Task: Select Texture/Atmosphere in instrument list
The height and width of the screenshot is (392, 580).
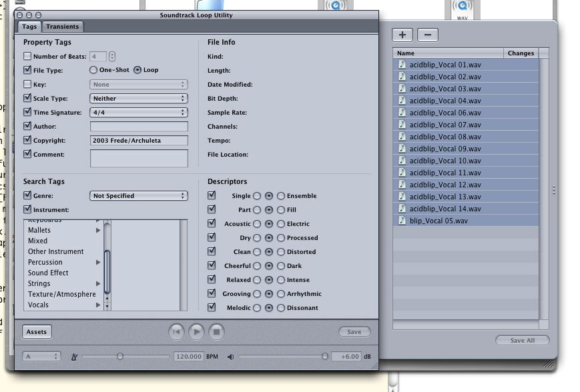Action: click(62, 295)
